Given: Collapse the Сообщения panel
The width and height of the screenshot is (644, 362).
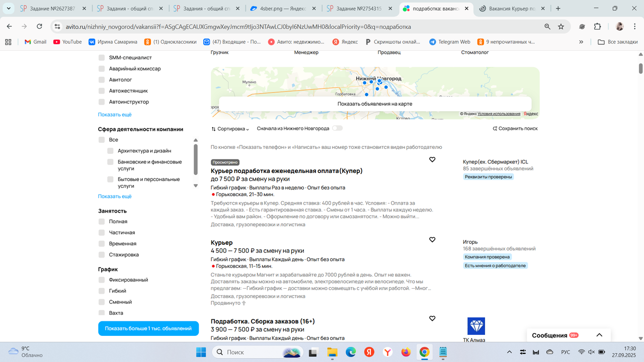Looking at the screenshot, I should click(599, 334).
